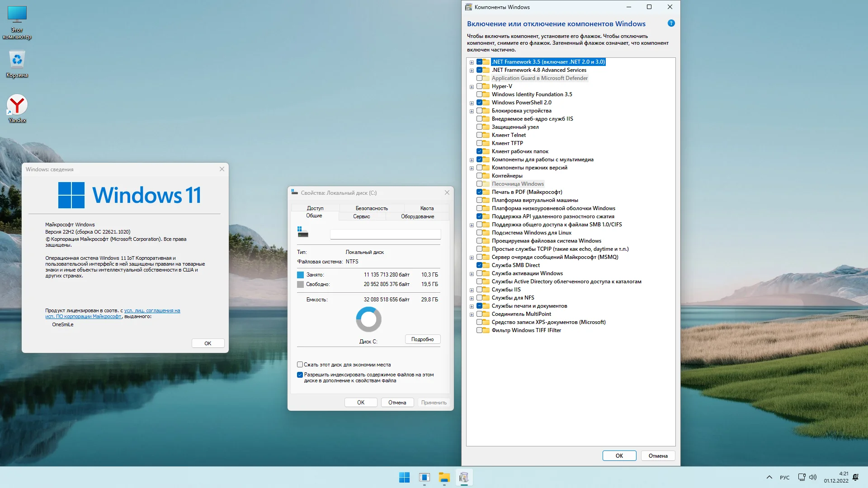Expand Компоненты прежних версий node
The width and height of the screenshot is (868, 488).
tap(472, 168)
